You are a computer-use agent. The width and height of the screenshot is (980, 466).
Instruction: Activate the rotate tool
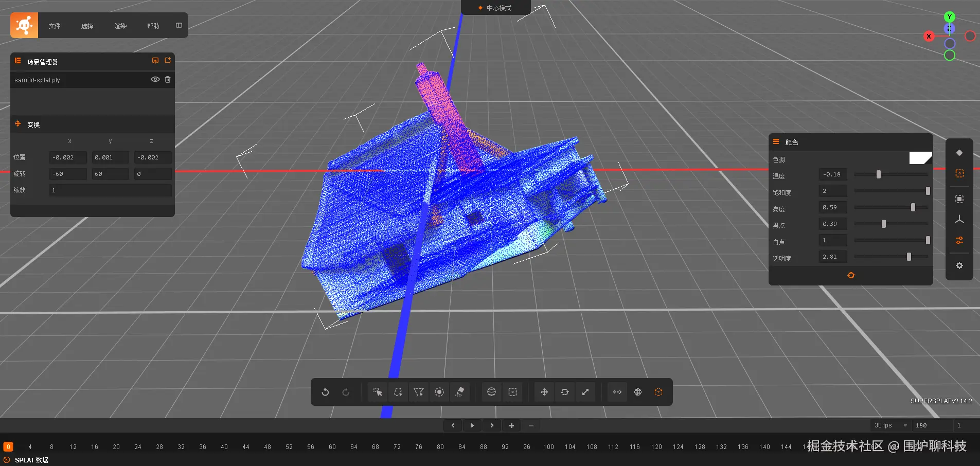[x=565, y=392]
